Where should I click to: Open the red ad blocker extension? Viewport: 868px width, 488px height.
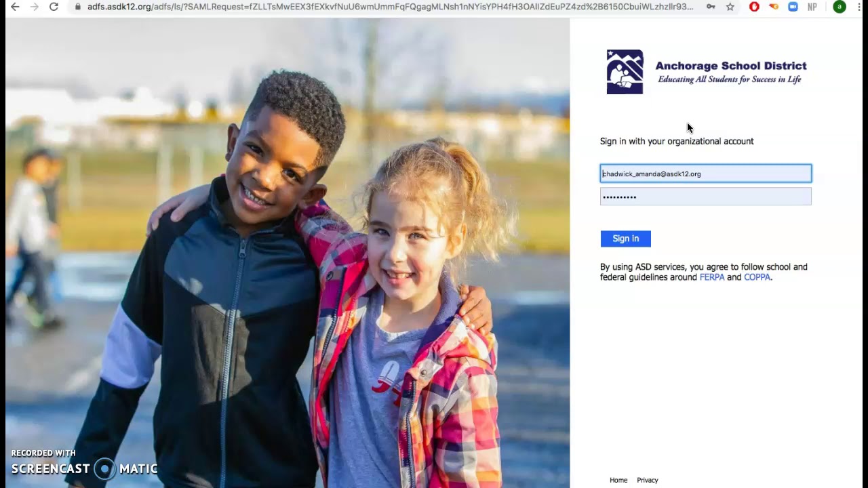(754, 7)
